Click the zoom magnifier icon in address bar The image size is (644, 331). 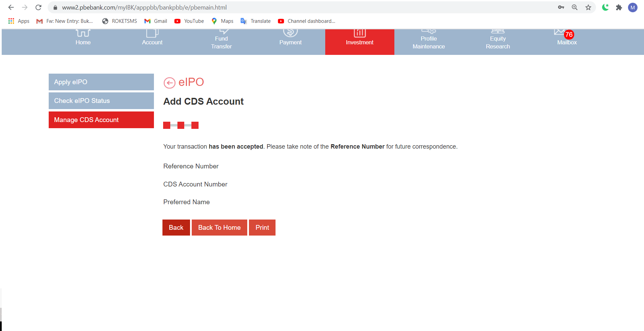[x=575, y=7]
